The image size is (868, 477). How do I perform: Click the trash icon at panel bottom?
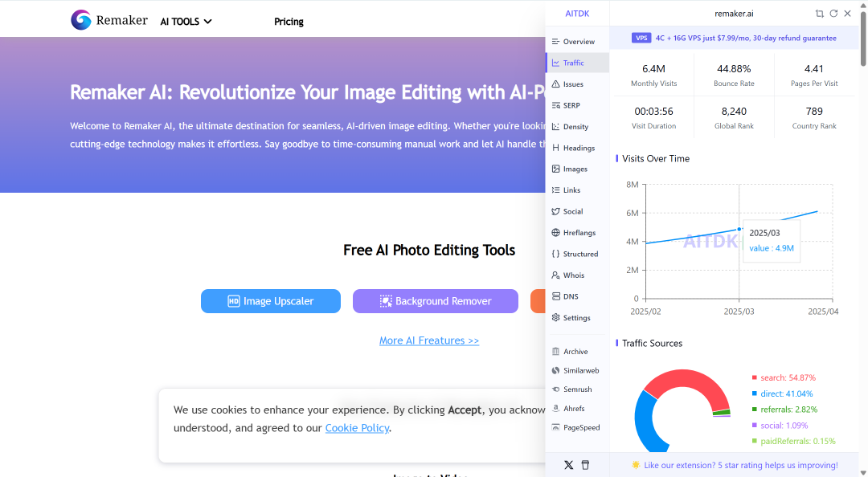tap(586, 465)
